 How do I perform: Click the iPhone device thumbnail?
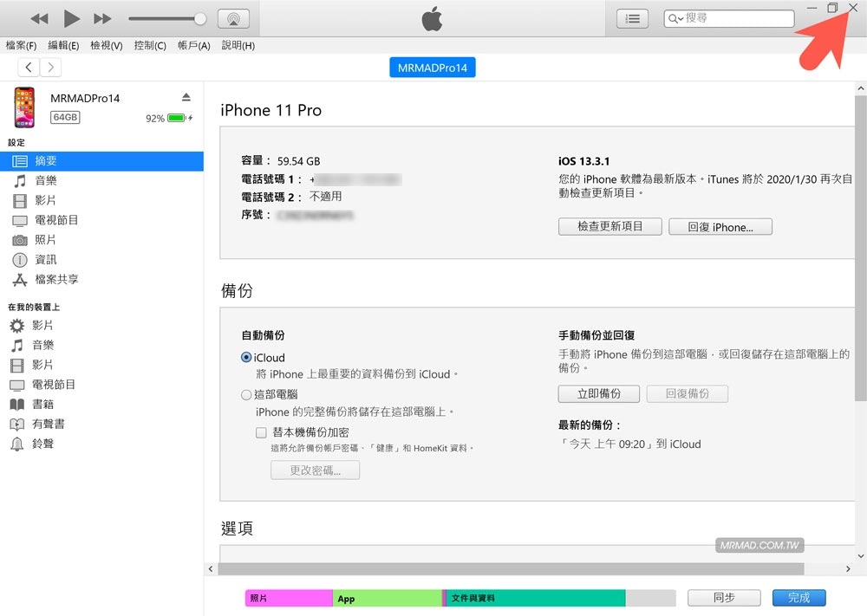24,107
